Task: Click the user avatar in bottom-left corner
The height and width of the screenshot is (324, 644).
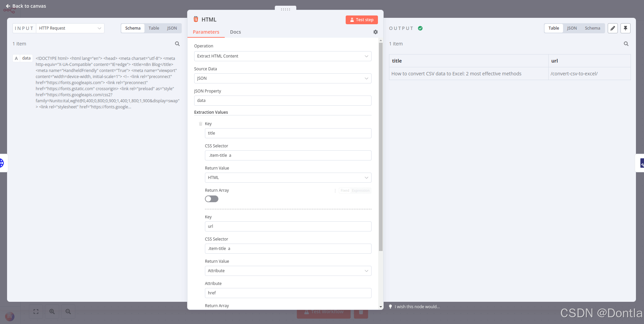Action: coord(10,317)
